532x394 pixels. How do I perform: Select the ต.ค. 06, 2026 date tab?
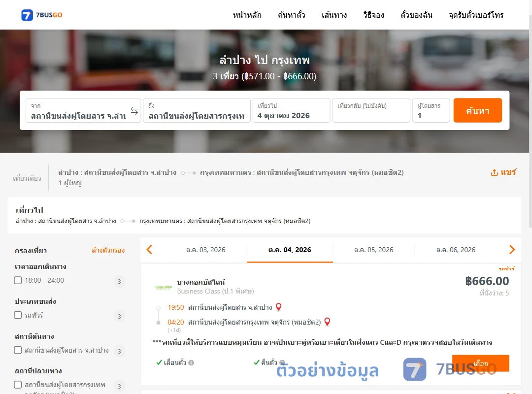click(x=456, y=250)
